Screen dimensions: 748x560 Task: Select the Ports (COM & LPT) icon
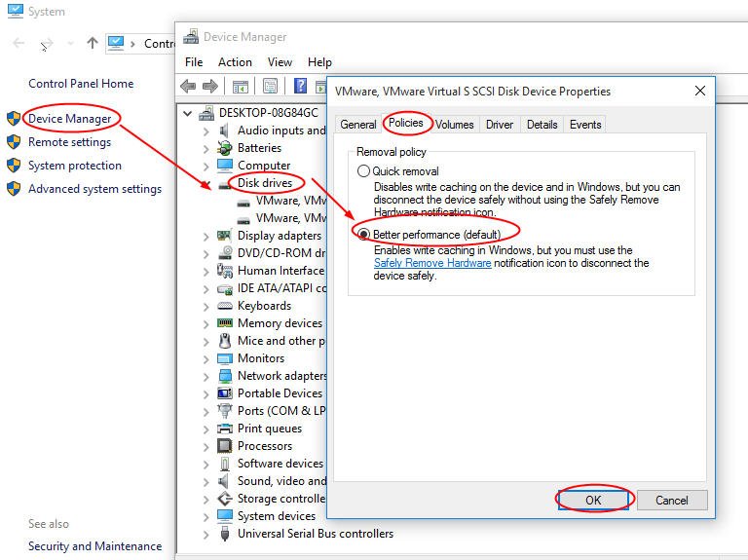pyautogui.click(x=225, y=410)
